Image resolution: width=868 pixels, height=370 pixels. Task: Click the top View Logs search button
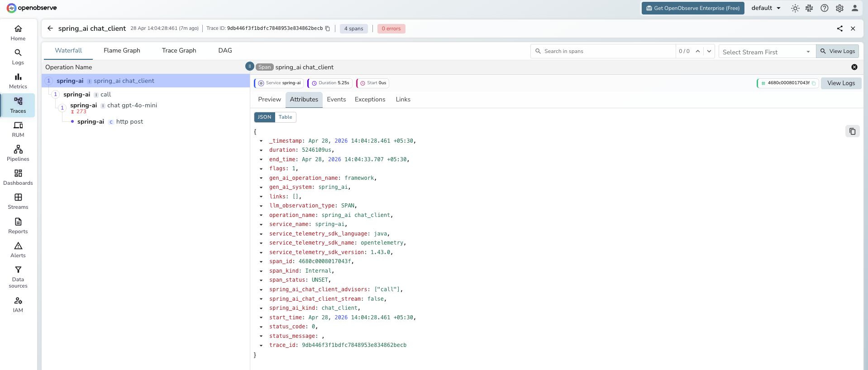(x=838, y=51)
